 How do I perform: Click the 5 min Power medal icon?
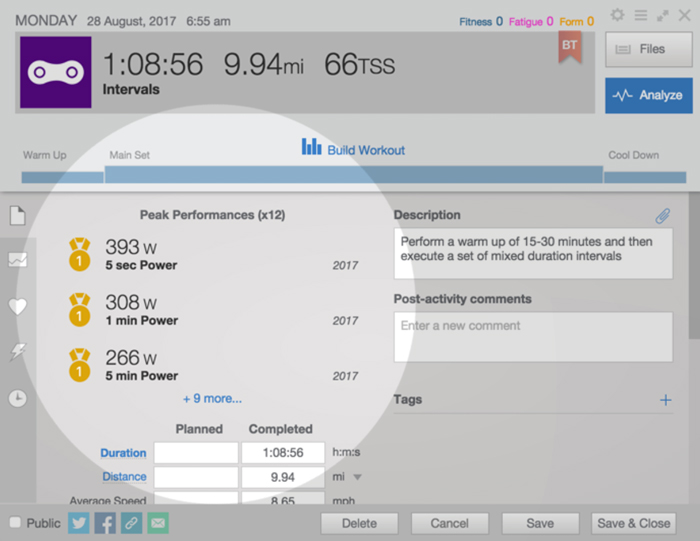79,365
